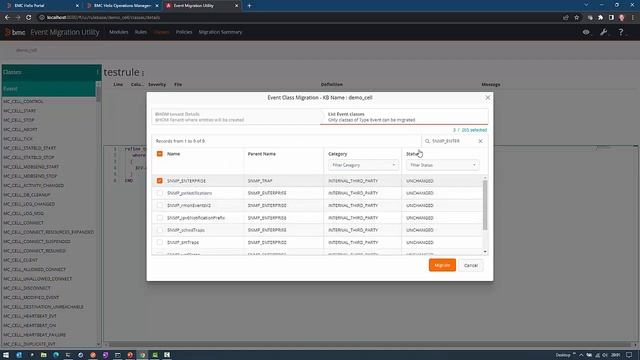
Task: Bookmark page with the star icon
Action: [x=577, y=18]
